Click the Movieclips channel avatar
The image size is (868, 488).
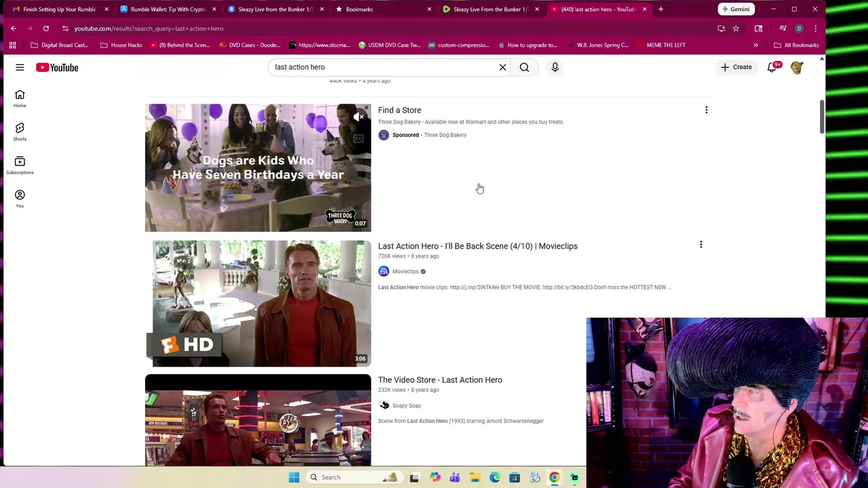click(384, 271)
